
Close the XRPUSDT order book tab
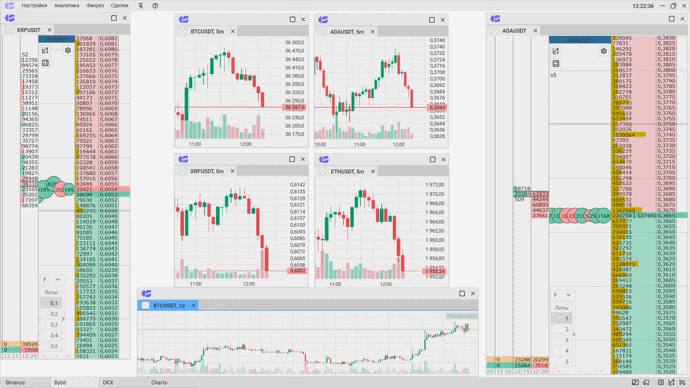49,30
